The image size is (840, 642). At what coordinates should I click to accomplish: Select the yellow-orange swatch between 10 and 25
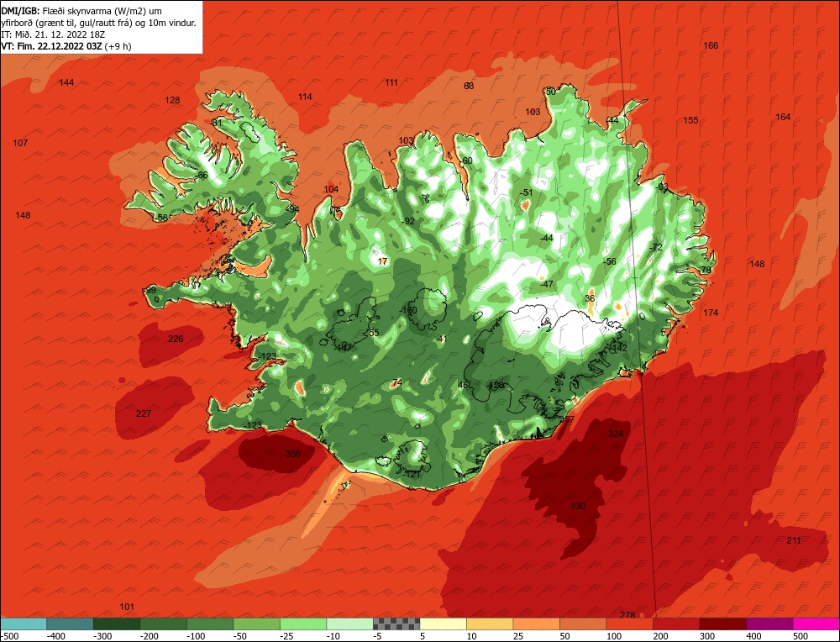pos(490,624)
